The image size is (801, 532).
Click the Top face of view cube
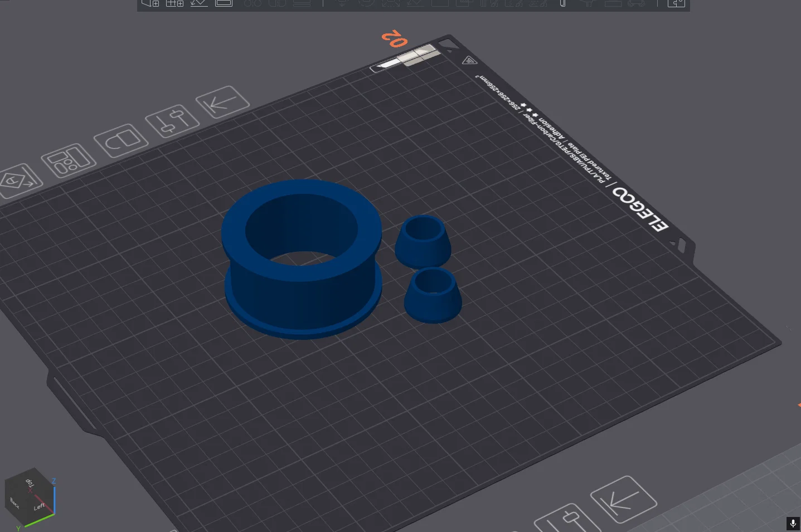click(x=30, y=482)
